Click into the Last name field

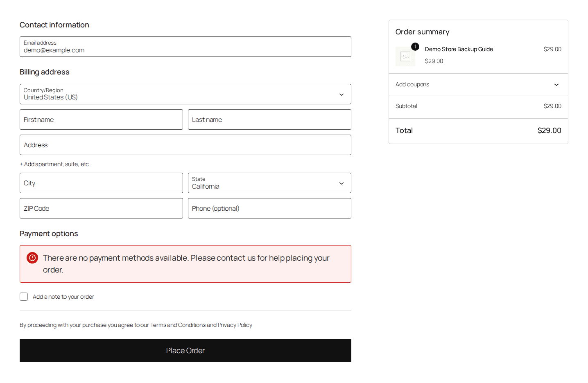269,119
